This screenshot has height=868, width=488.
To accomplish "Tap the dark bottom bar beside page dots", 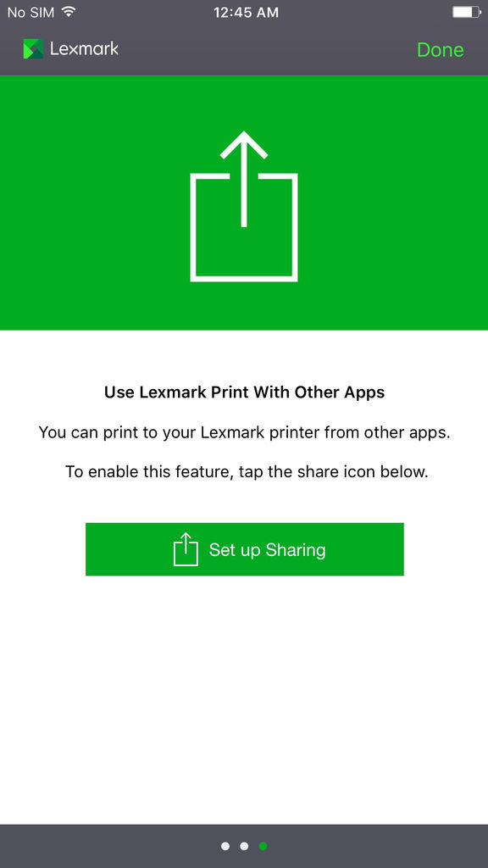I will pos(111,846).
